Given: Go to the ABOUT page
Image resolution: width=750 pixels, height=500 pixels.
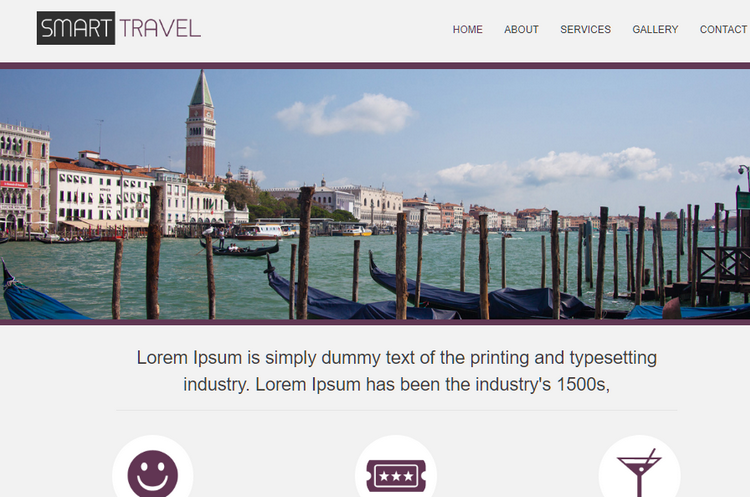Looking at the screenshot, I should pos(521,30).
